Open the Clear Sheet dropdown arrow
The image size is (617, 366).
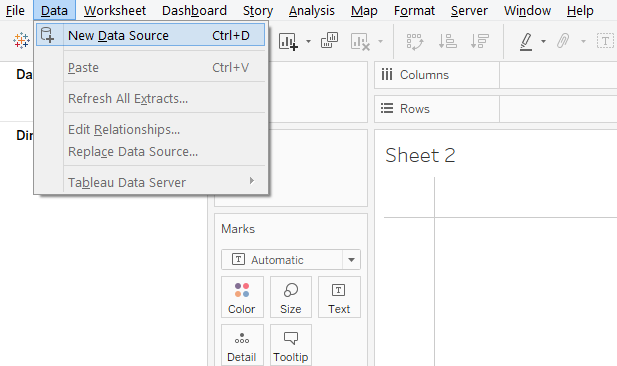click(381, 41)
